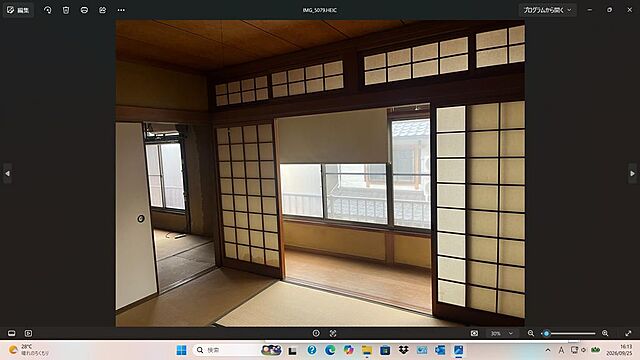
Task: Open Dropbox from the taskbar
Action: tap(403, 350)
